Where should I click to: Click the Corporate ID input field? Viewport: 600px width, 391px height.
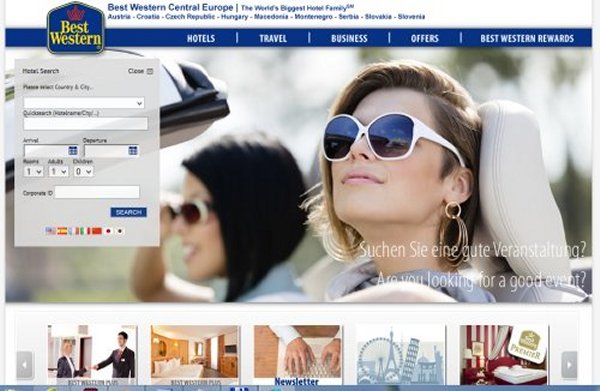pos(97,192)
